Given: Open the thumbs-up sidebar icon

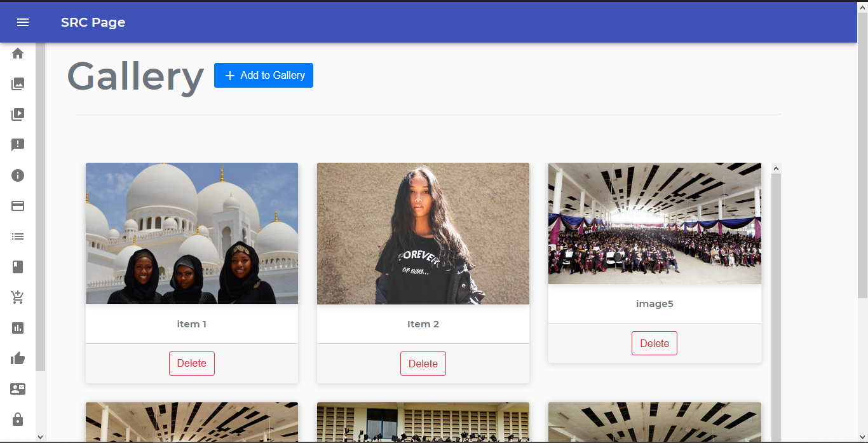Looking at the screenshot, I should [x=18, y=358].
